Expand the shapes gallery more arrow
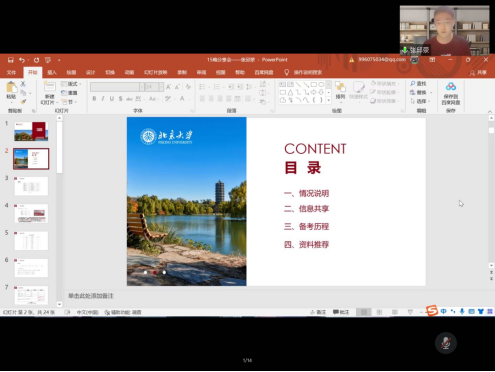This screenshot has width=495, height=372. [329, 100]
